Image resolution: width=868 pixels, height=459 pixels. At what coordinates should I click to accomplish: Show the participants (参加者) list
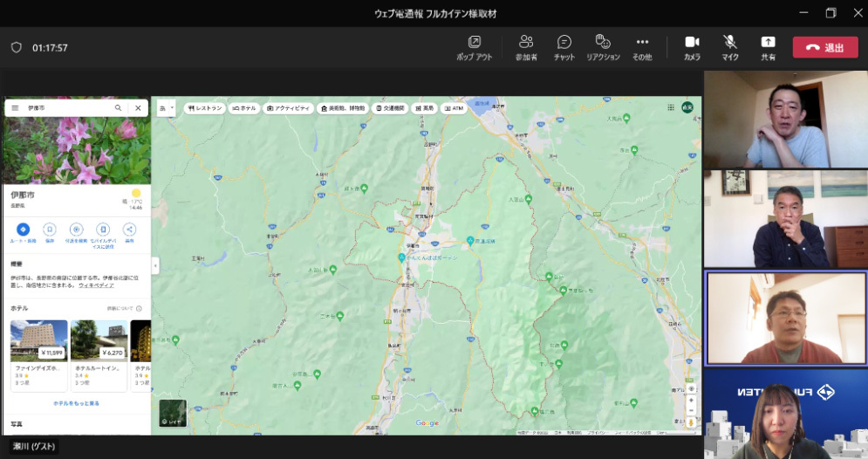click(526, 42)
